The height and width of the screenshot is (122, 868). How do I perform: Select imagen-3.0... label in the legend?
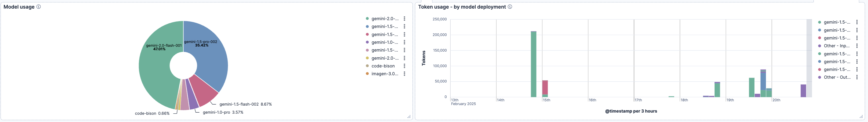pos(385,74)
